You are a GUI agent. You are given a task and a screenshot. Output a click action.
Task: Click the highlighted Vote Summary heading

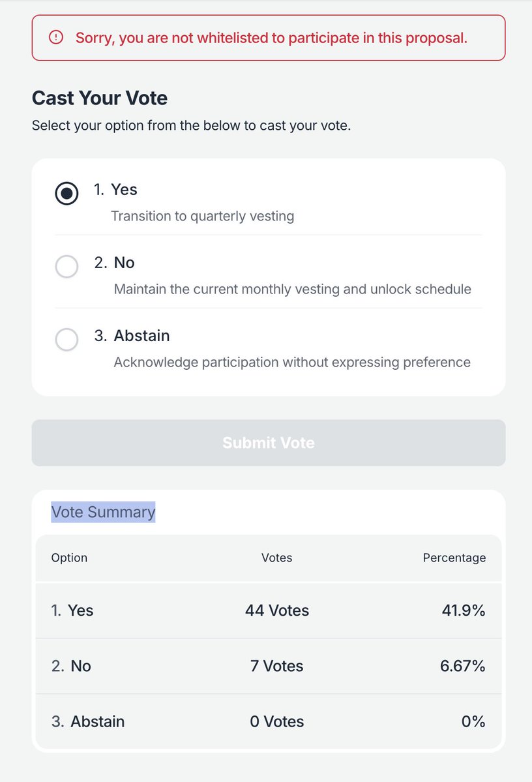pos(103,512)
